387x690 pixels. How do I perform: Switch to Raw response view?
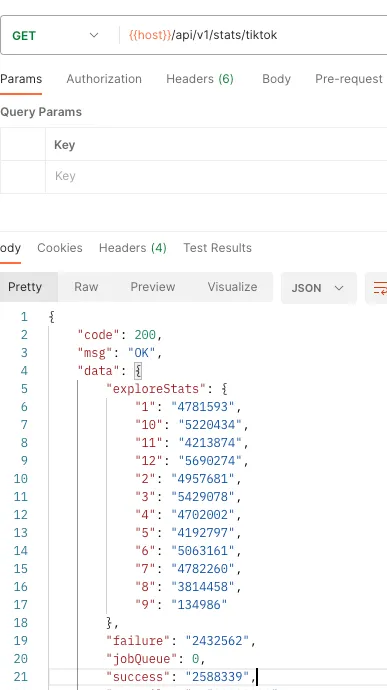pos(86,287)
